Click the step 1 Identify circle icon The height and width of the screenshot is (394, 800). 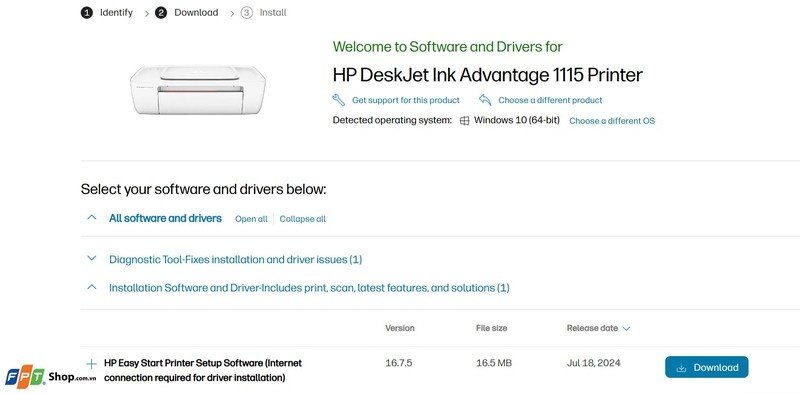(87, 13)
